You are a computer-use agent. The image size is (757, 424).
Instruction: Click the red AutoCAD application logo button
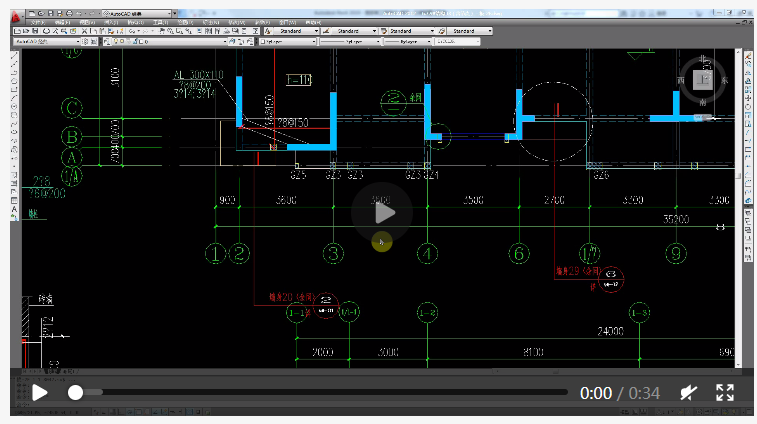pyautogui.click(x=16, y=17)
